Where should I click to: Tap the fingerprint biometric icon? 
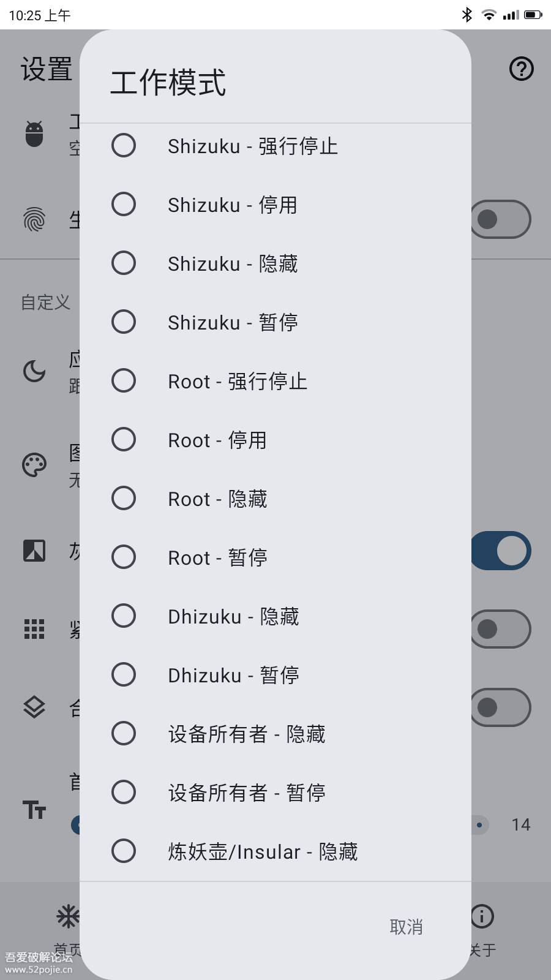coord(34,219)
